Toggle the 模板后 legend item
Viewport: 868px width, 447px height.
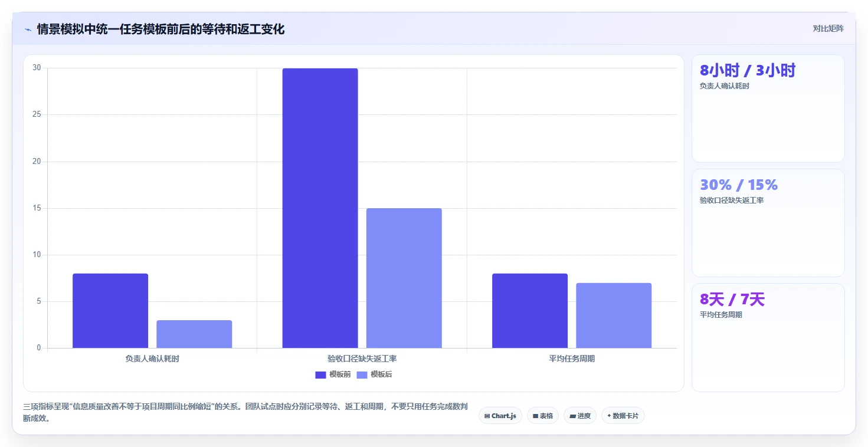375,374
